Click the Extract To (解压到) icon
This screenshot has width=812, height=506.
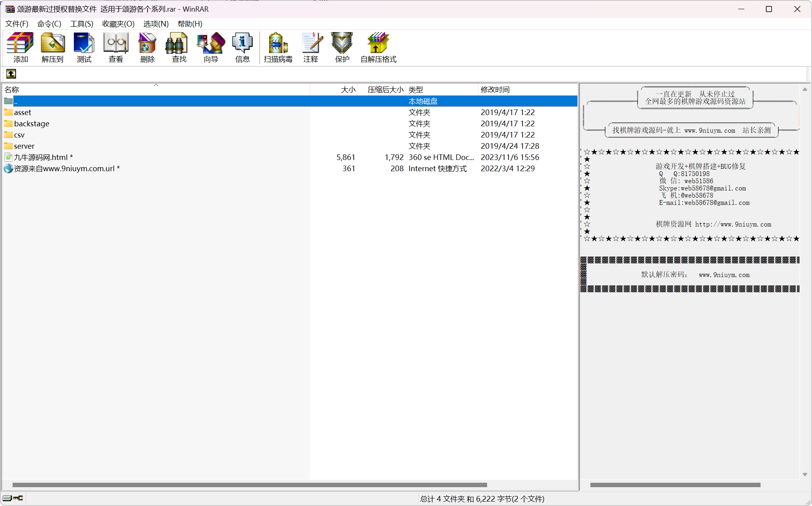point(53,48)
